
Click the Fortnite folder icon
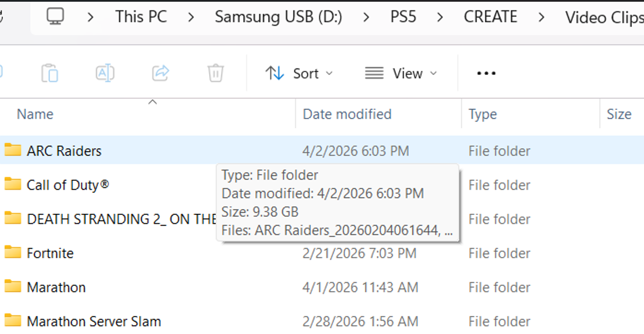(x=13, y=252)
